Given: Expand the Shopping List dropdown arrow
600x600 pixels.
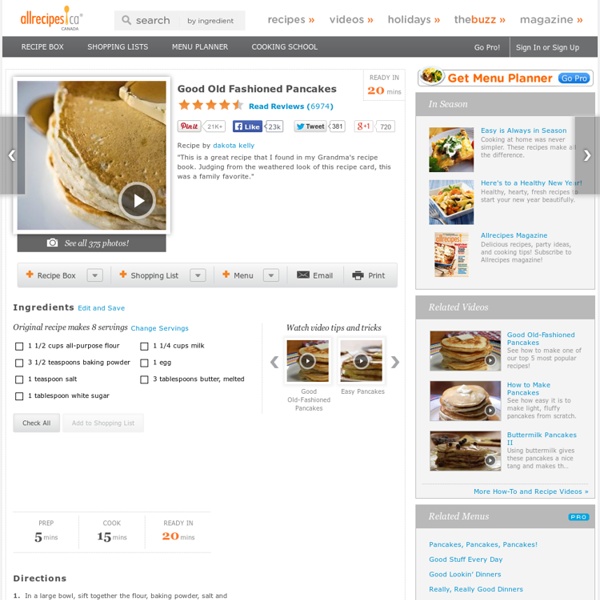Looking at the screenshot, I should 198,275.
